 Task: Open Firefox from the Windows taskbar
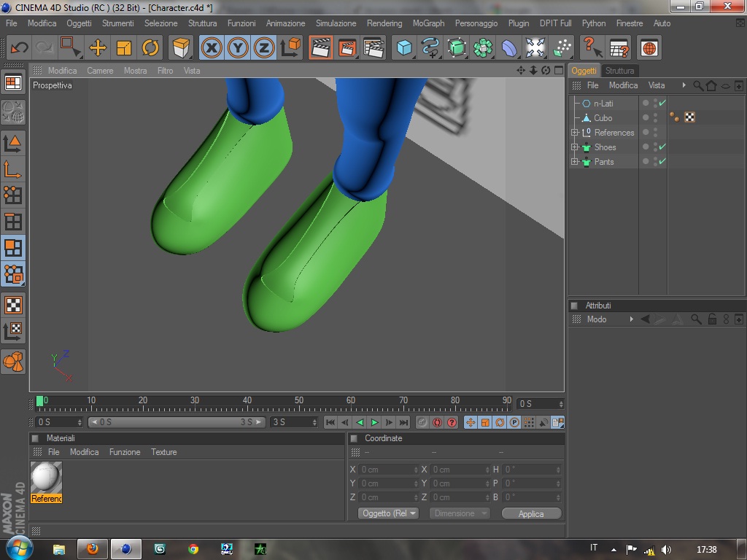pyautogui.click(x=92, y=549)
